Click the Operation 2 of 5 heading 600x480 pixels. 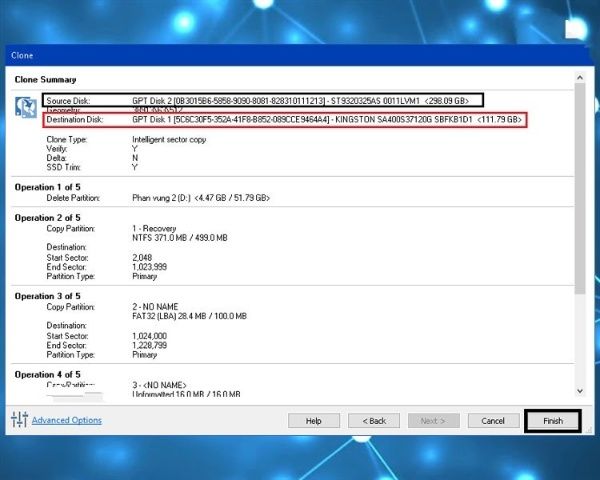49,217
